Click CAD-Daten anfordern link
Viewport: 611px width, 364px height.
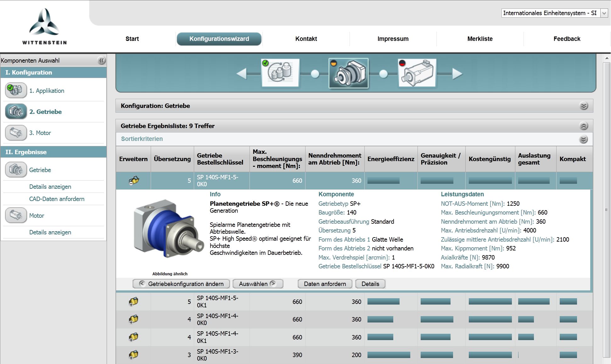pos(57,199)
